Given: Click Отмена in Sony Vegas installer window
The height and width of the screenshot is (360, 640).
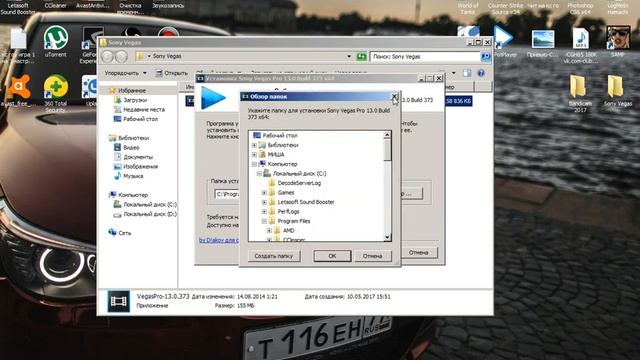Looking at the screenshot, I should click(x=418, y=252).
